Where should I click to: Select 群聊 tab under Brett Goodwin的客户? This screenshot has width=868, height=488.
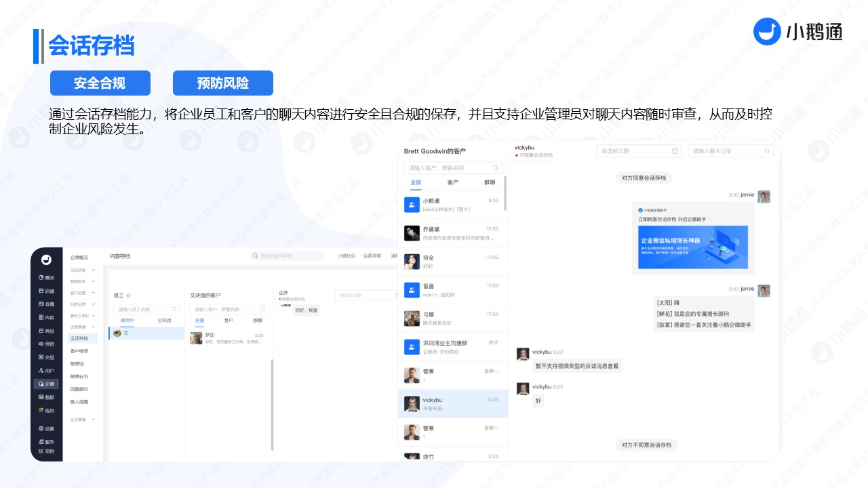[489, 182]
